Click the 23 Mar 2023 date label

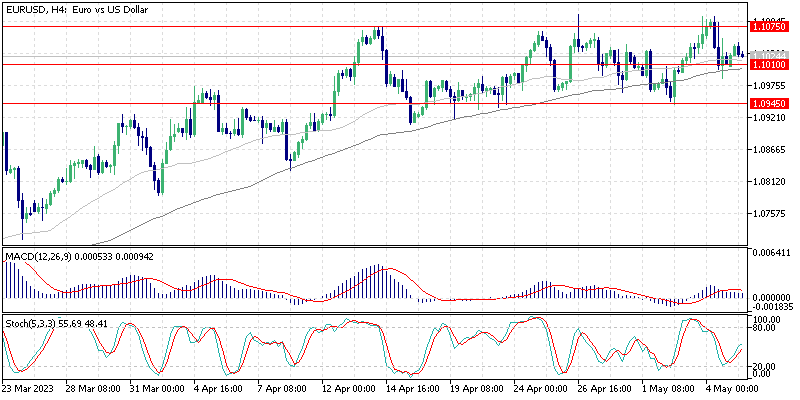point(26,388)
